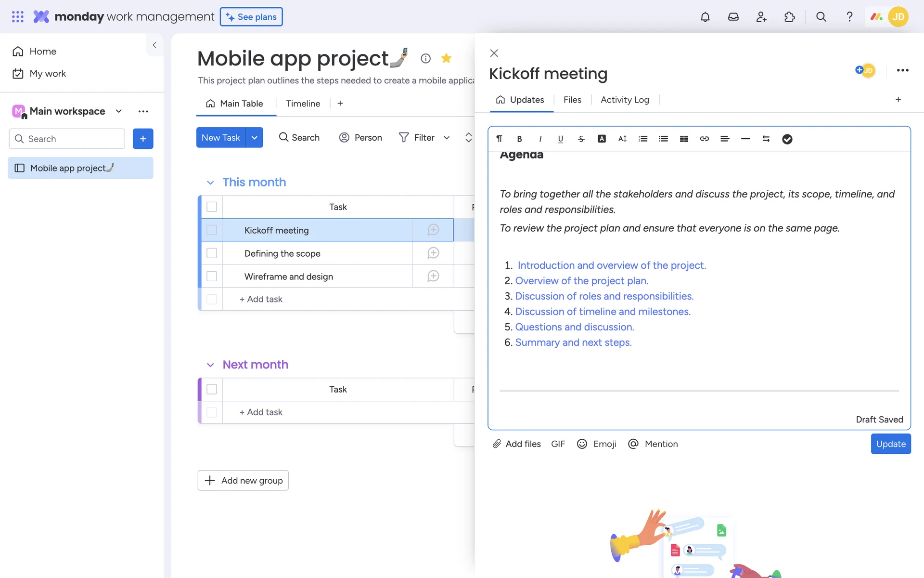This screenshot has height=578, width=924.
Task: Open the Timeline view tab
Action: pyautogui.click(x=303, y=104)
